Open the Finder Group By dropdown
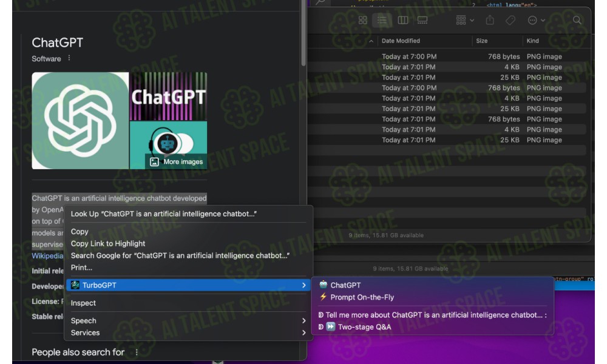 click(x=465, y=20)
